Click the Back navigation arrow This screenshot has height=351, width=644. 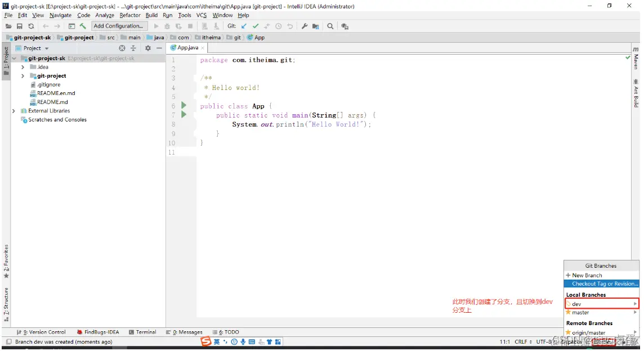46,26
